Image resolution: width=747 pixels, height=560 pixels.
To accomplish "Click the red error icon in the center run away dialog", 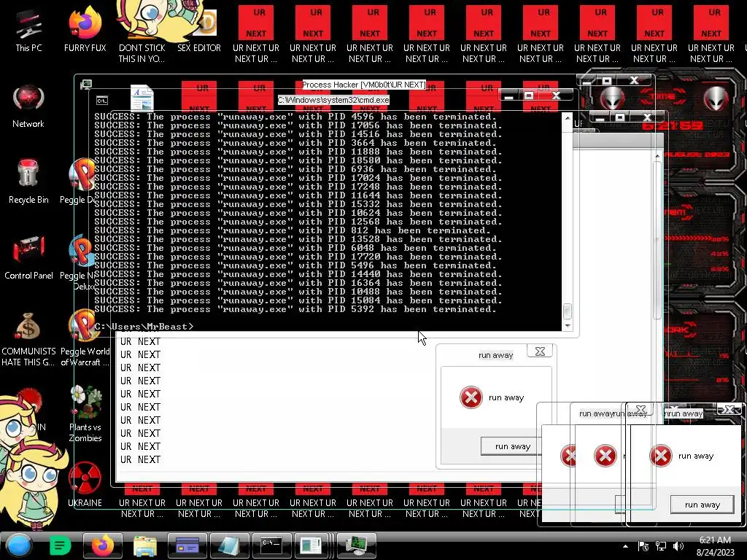I will 471,397.
